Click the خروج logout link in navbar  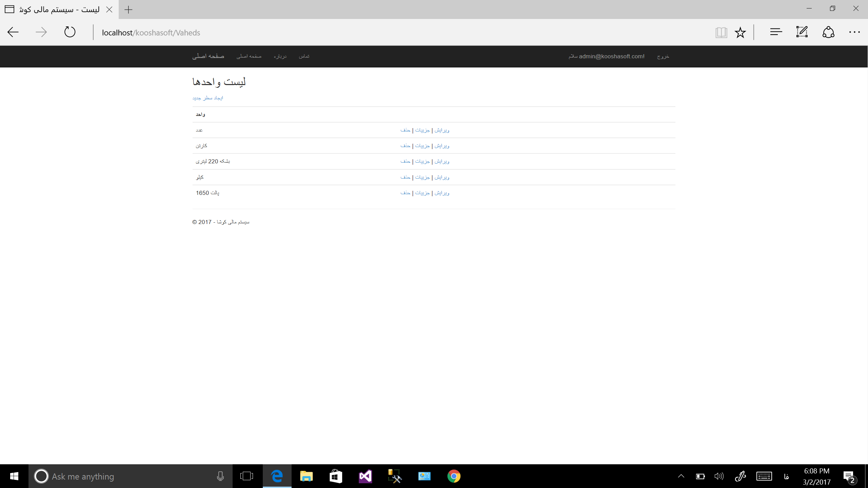(663, 56)
